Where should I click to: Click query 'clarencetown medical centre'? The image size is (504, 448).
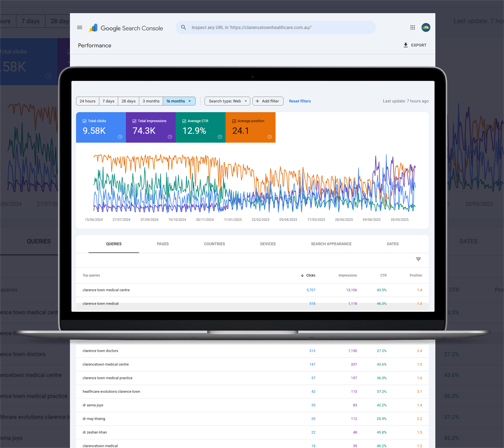point(106,364)
